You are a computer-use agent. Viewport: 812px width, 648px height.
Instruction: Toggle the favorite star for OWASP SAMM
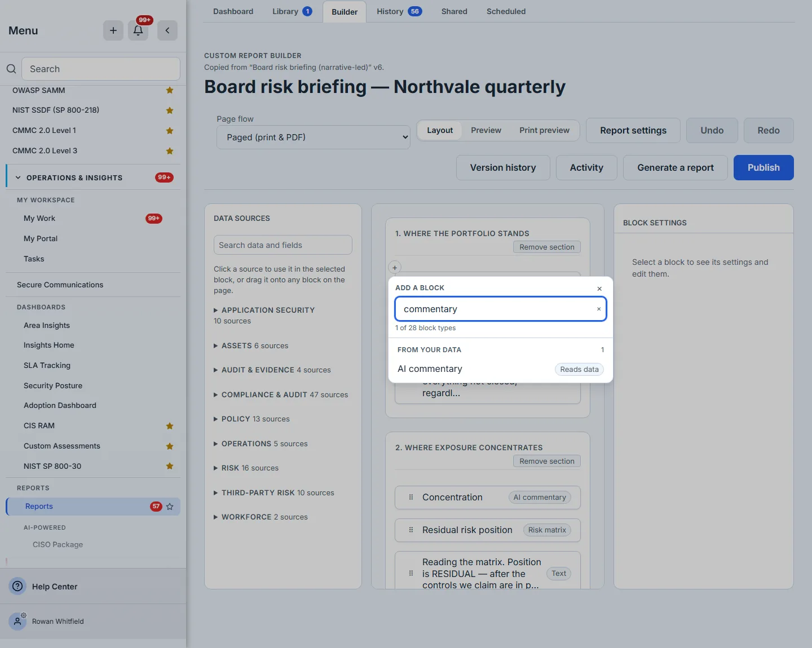[170, 90]
